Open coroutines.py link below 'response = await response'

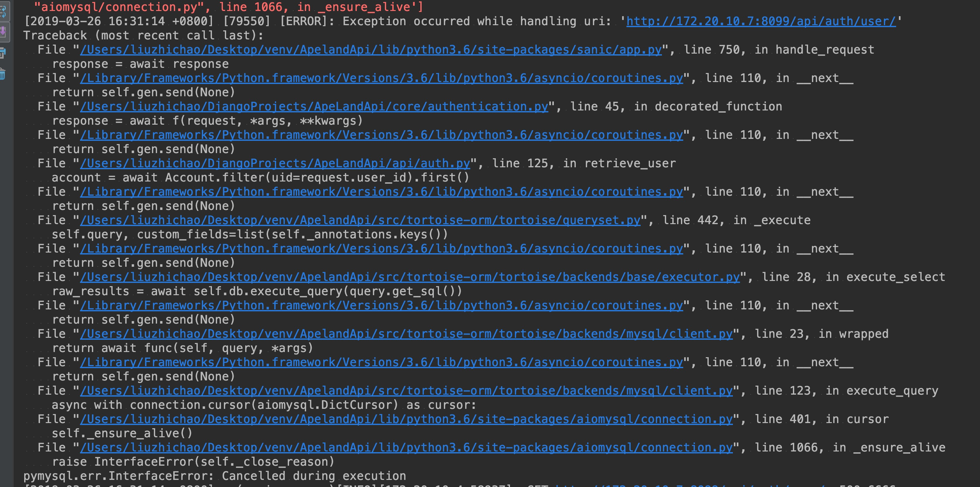click(382, 78)
